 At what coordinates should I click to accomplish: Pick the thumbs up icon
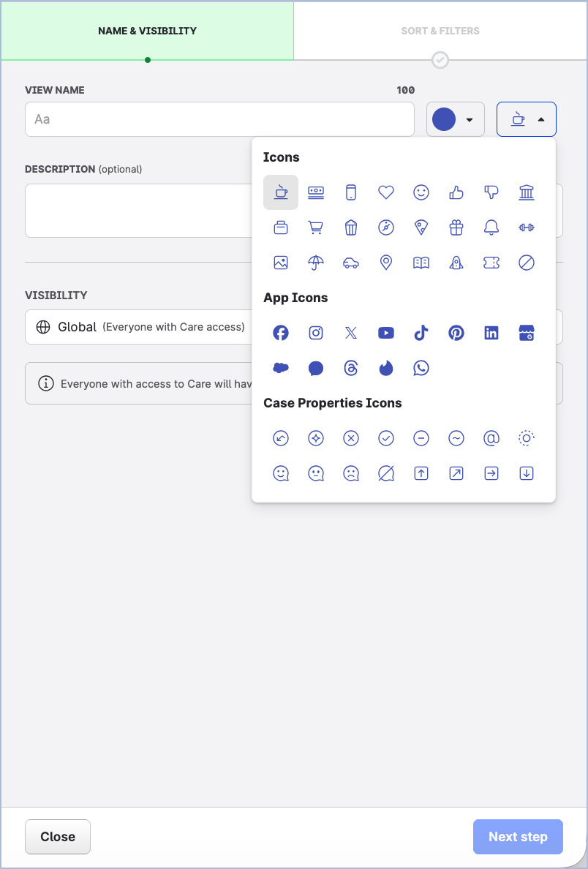coord(456,192)
